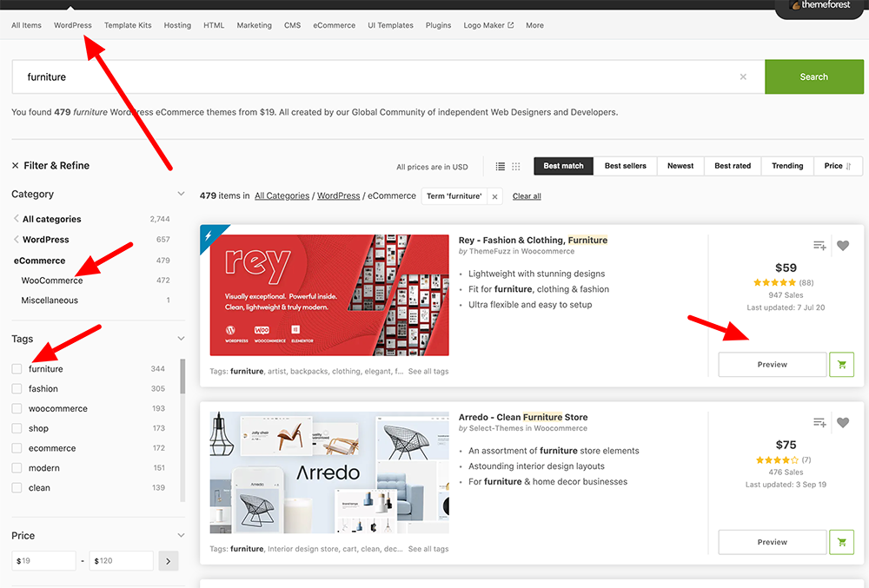Close the Filter & Refine panel X

tap(15, 166)
